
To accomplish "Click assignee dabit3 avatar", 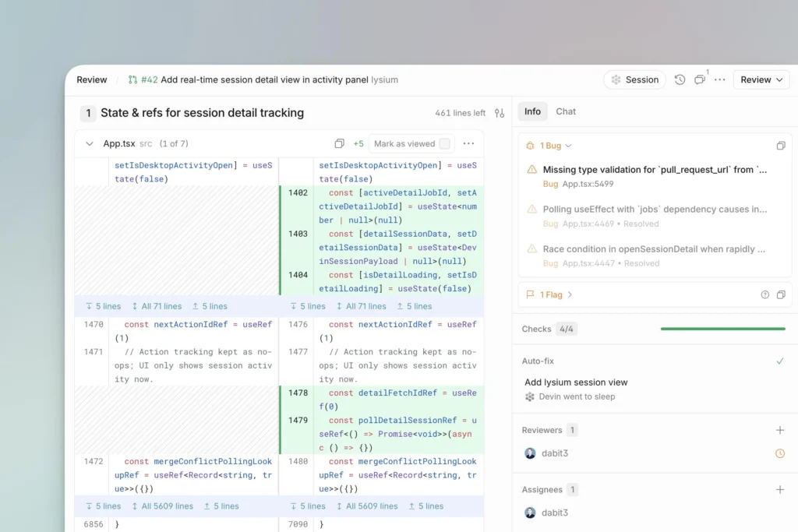I will (x=530, y=513).
